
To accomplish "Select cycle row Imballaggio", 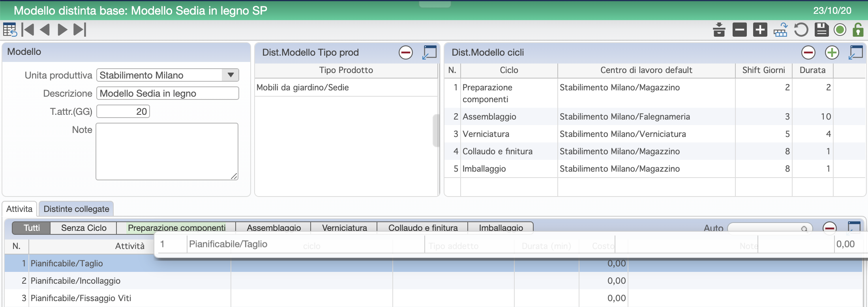I will click(654, 168).
